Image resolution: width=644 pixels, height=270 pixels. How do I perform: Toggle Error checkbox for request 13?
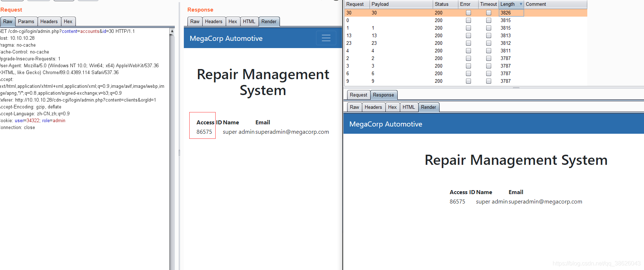[468, 35]
